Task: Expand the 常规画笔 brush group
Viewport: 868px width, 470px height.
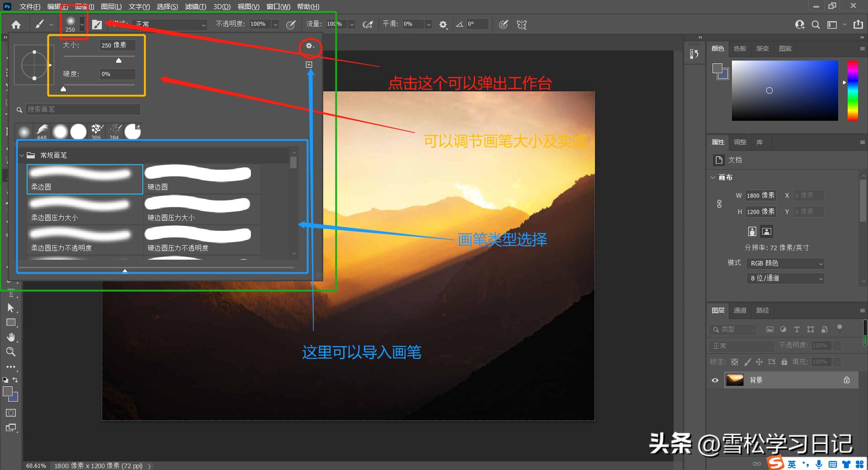Action: point(21,155)
